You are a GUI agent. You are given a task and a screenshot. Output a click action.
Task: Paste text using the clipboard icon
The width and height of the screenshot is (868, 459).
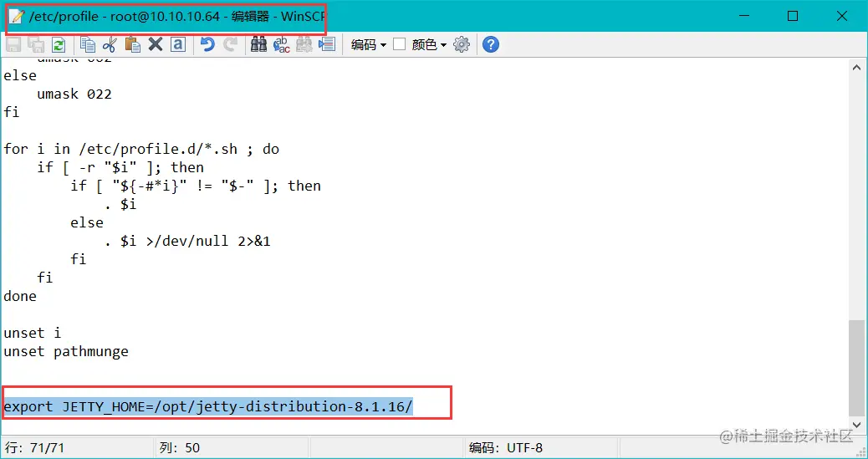pyautogui.click(x=133, y=44)
